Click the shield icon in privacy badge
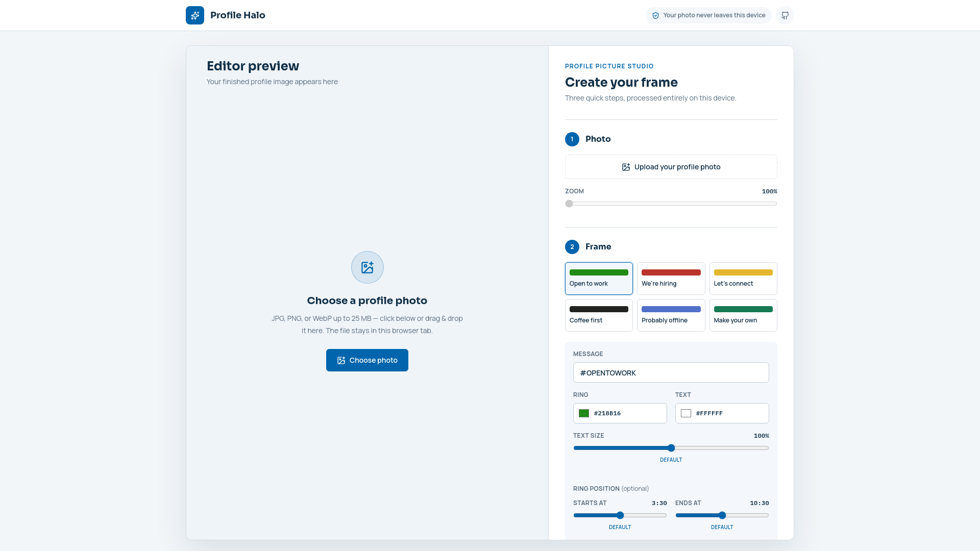Screen dimensions: 980x551 click(655, 15)
